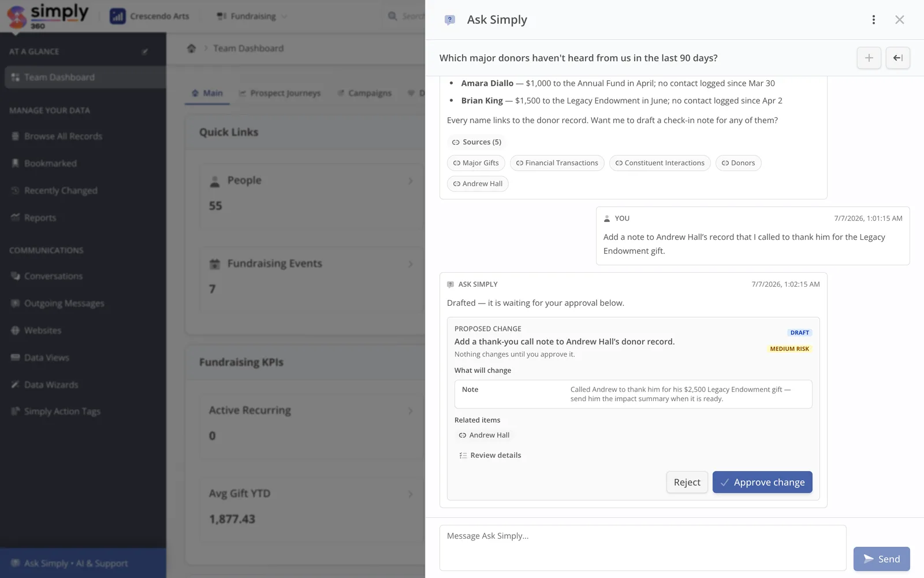Open Brian King donor record
924x578 pixels.
coord(482,101)
